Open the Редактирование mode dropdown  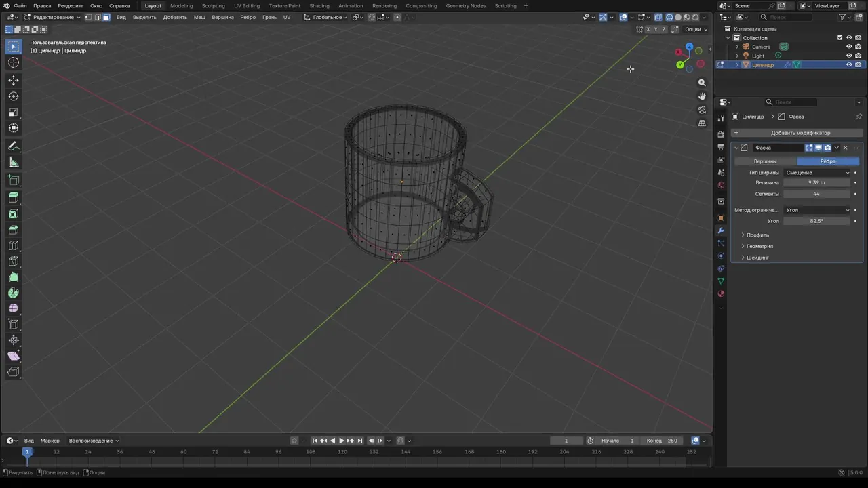click(x=52, y=17)
